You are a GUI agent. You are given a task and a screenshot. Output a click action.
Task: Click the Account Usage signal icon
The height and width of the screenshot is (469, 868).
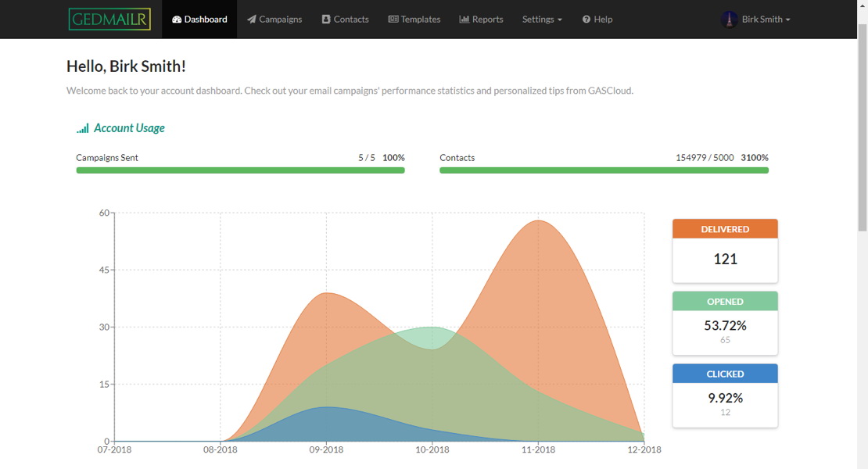click(x=82, y=129)
